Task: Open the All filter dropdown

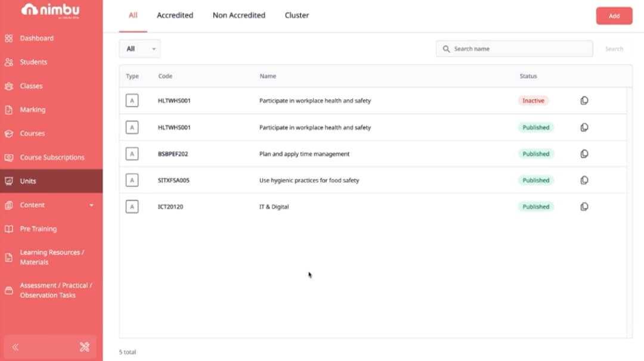Action: [x=140, y=48]
